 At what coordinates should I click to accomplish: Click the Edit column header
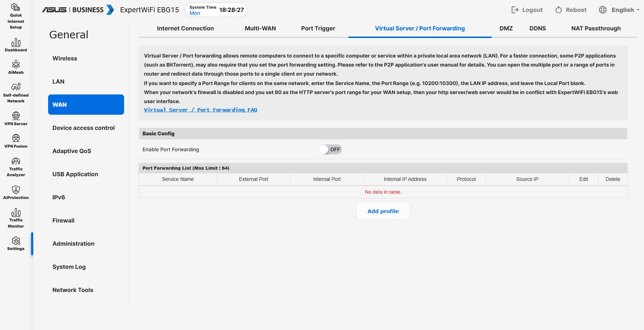(584, 179)
